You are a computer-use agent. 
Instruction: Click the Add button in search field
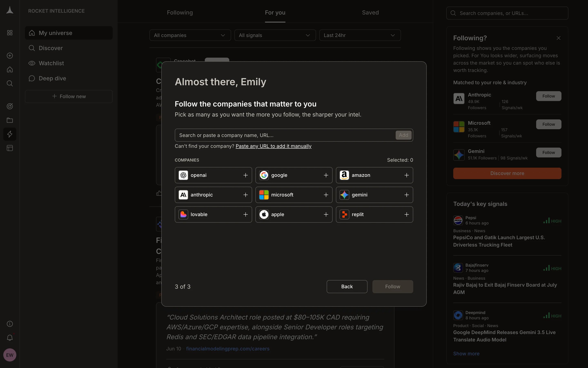click(403, 135)
